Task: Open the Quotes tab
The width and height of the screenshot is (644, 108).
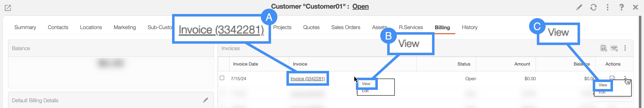Action: click(311, 27)
